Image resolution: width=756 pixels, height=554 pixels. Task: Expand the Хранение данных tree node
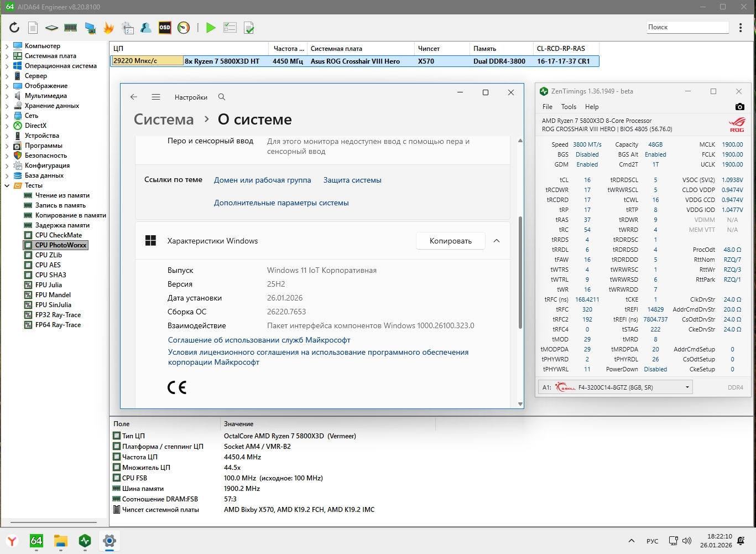click(x=7, y=106)
